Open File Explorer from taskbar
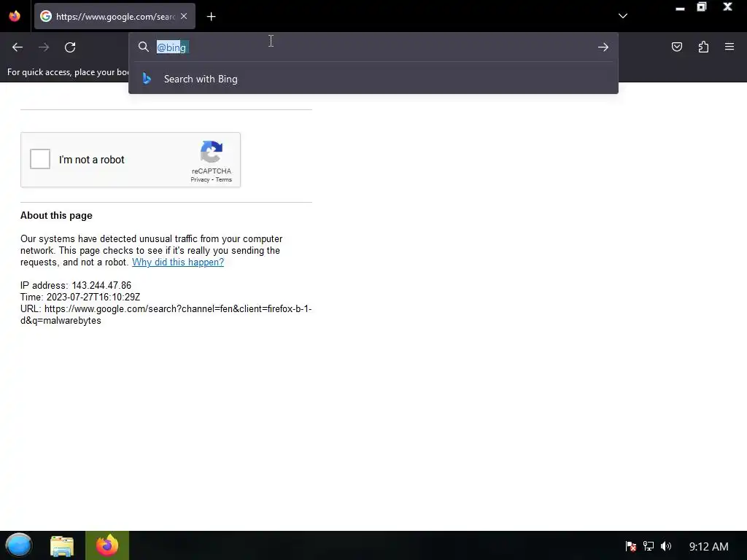 point(62,545)
